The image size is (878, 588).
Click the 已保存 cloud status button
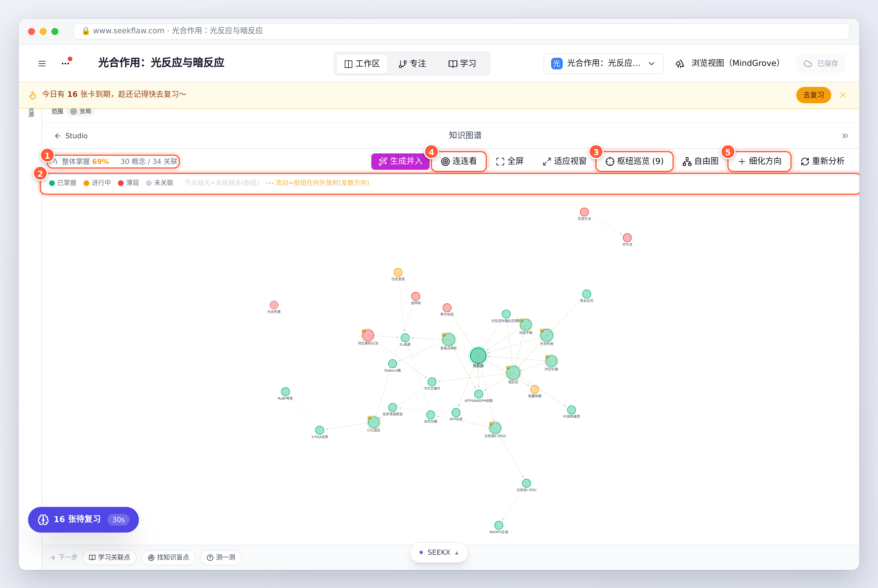pyautogui.click(x=820, y=63)
